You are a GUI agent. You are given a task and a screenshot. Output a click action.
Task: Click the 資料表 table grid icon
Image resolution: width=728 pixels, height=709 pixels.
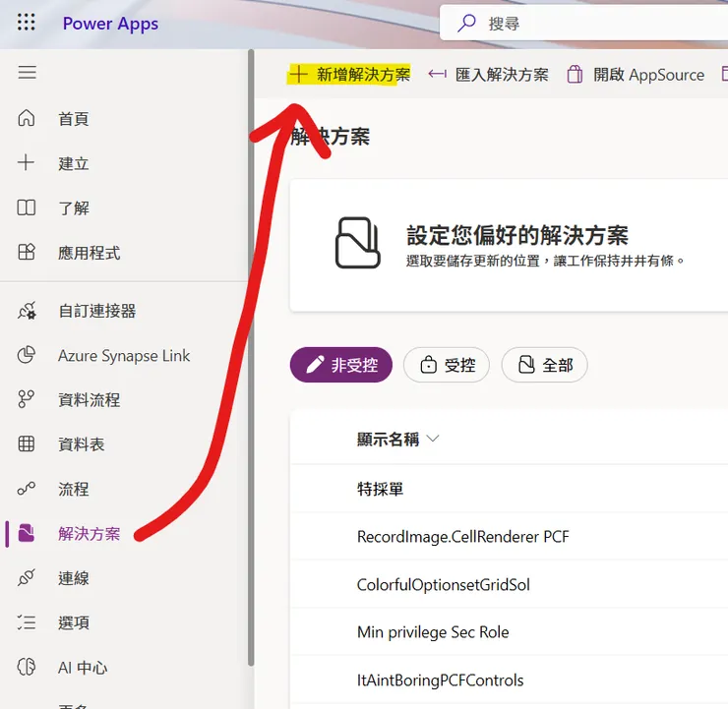pyautogui.click(x=26, y=444)
